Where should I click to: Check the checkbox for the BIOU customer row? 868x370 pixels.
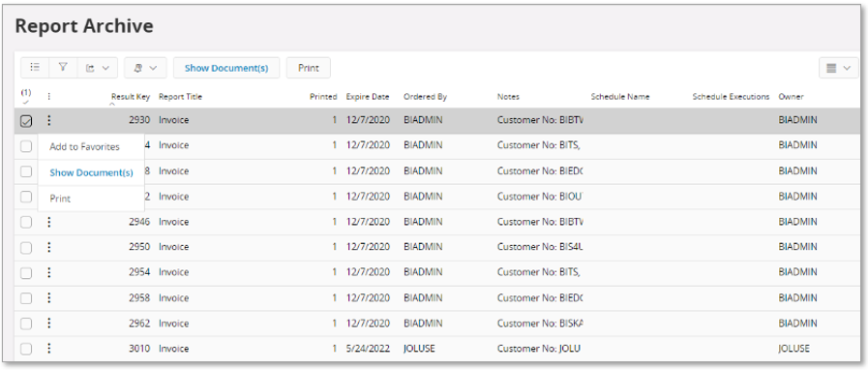(26, 197)
